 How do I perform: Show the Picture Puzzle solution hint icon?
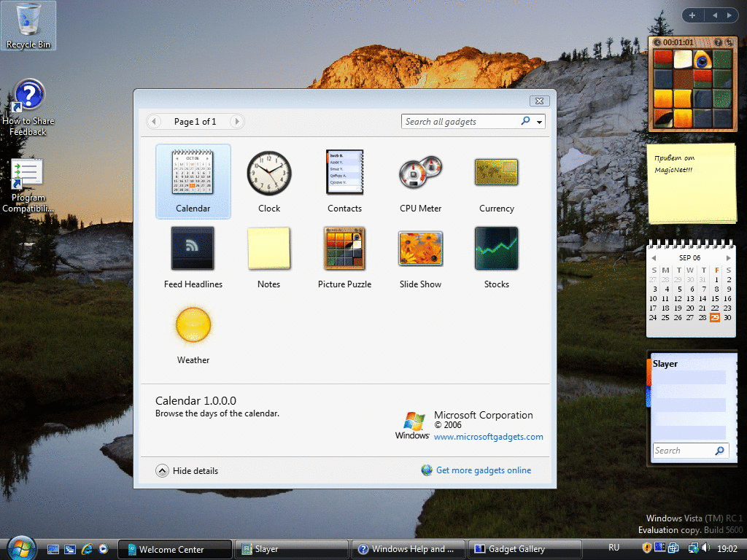point(718,42)
